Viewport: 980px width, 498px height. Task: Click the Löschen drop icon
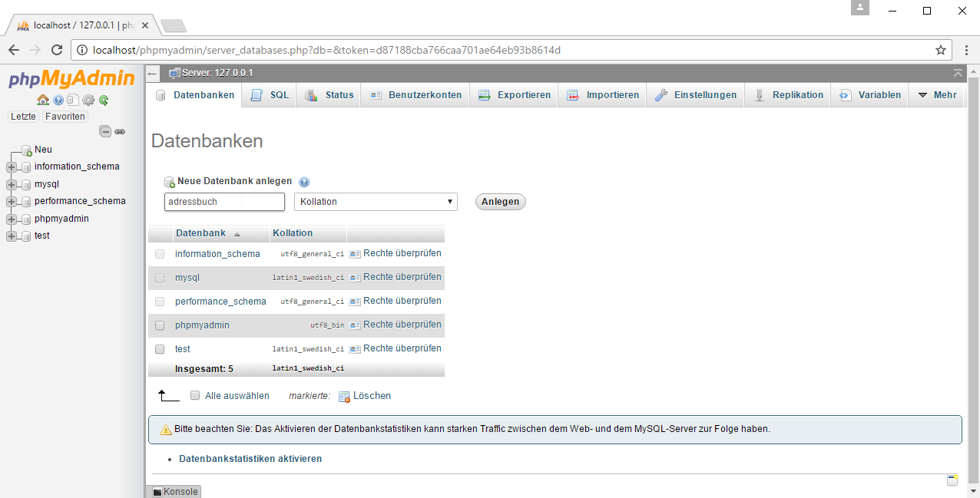coord(344,397)
